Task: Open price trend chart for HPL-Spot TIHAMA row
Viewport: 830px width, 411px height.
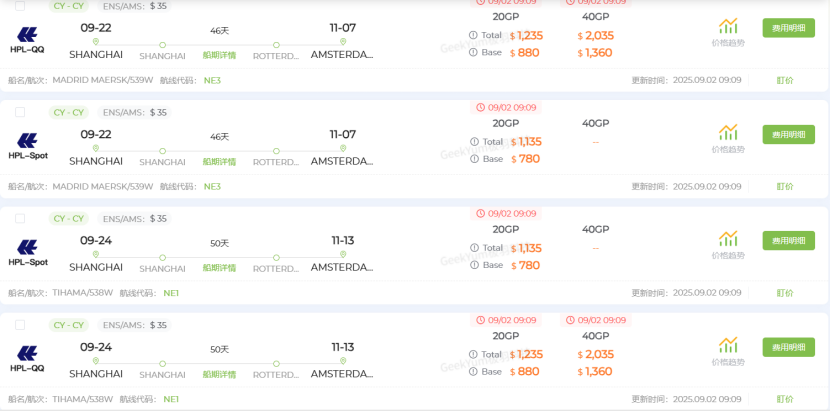Action: pos(727,245)
